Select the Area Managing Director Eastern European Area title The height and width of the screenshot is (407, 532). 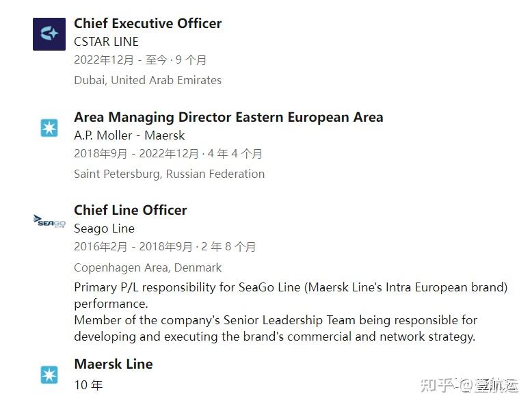pos(228,117)
